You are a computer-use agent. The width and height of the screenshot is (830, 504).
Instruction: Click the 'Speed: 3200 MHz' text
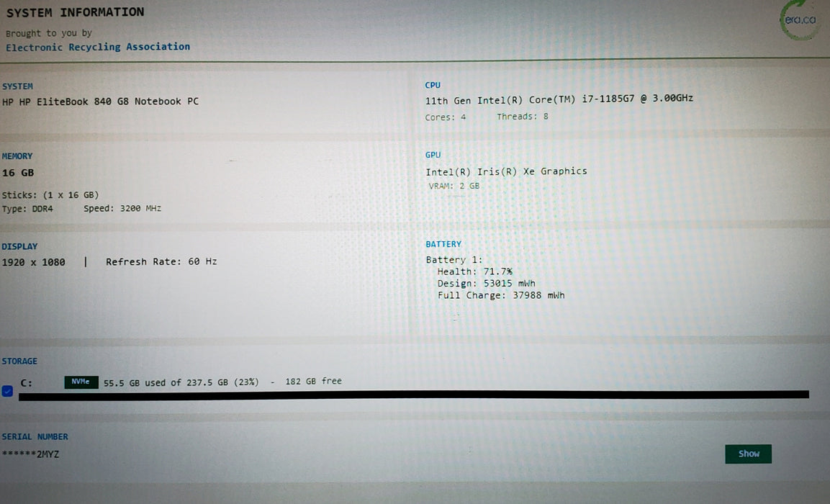click(x=122, y=208)
